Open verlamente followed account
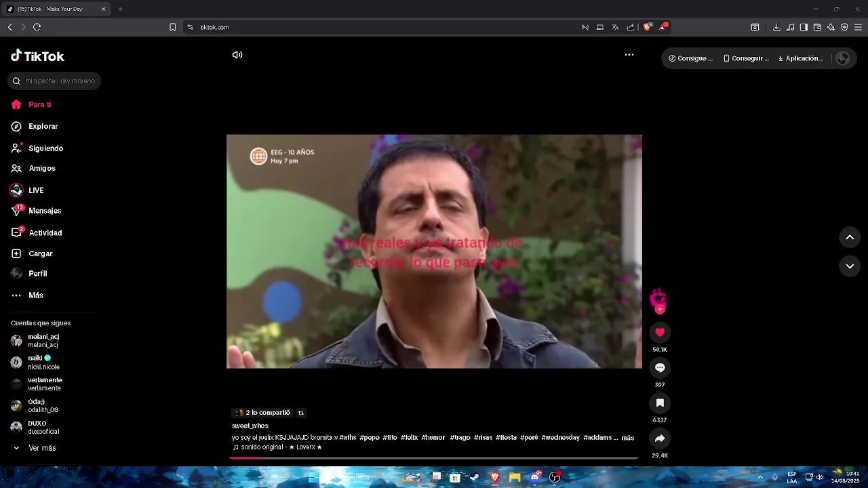 pos(37,384)
